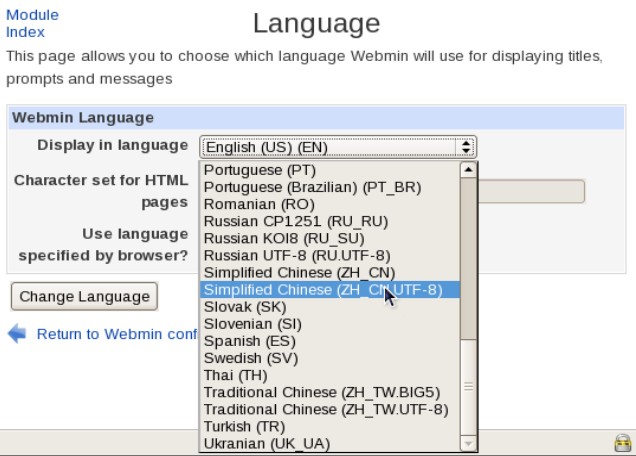
Task: Pick Russian KOI8 (RU_SU) option
Action: click(330, 239)
